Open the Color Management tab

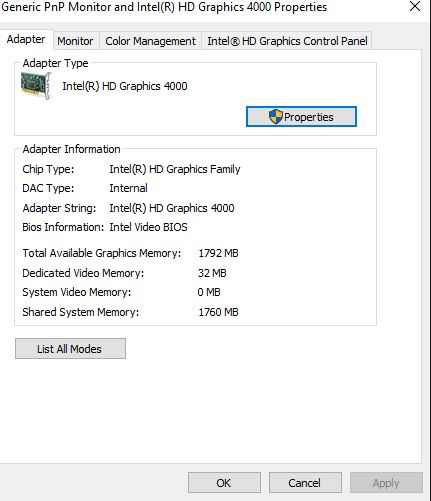click(x=150, y=41)
